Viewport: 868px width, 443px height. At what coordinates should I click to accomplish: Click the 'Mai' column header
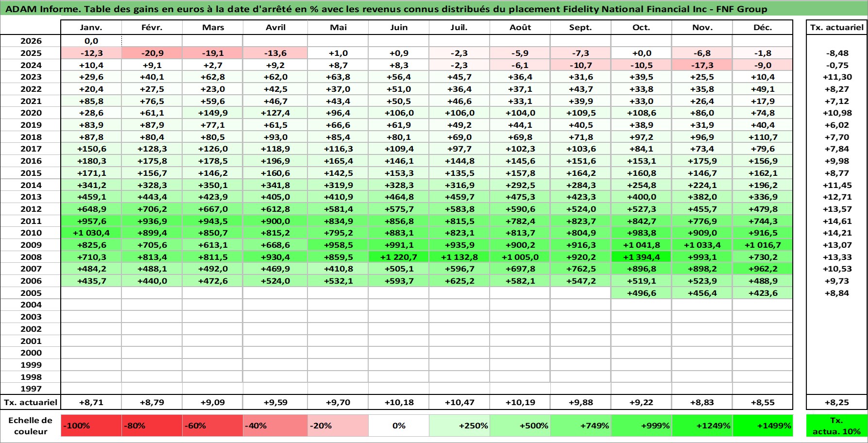coord(338,28)
